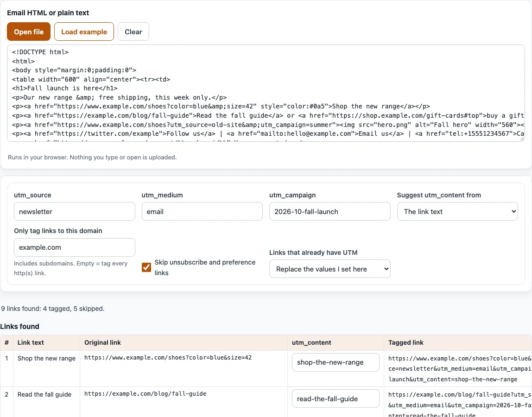Focus the utm_source field containing newsletter
This screenshot has width=532, height=417.
pos(75,211)
